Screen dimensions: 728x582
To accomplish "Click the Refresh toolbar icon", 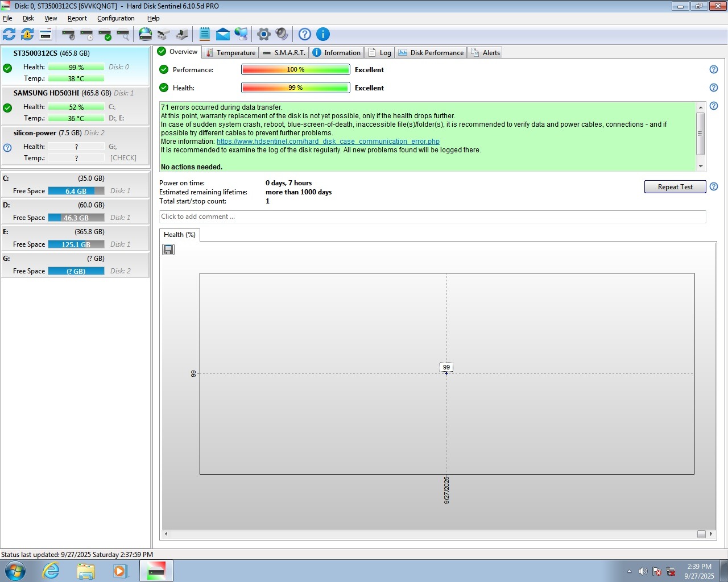I will point(9,34).
